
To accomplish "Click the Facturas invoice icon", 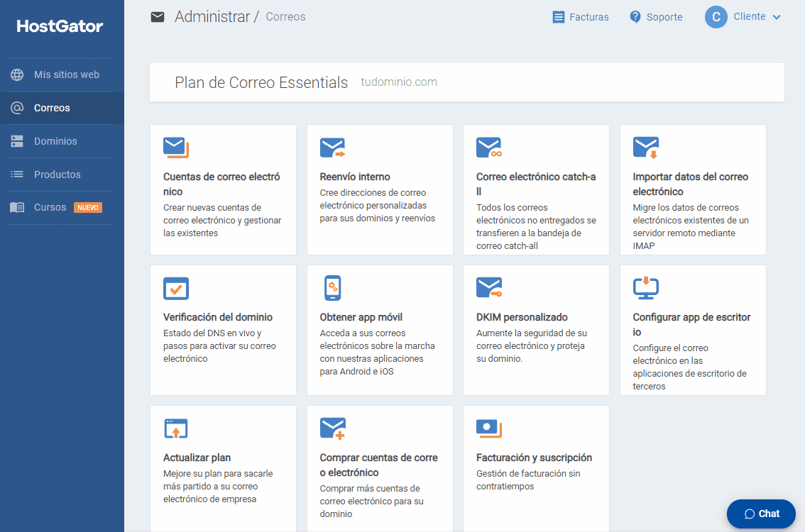I will 558,17.
